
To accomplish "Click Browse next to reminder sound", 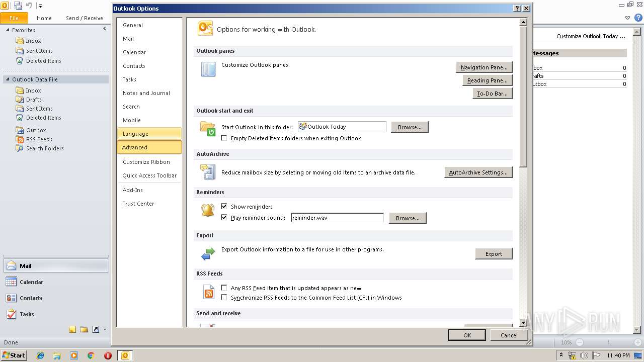I will pyautogui.click(x=408, y=218).
